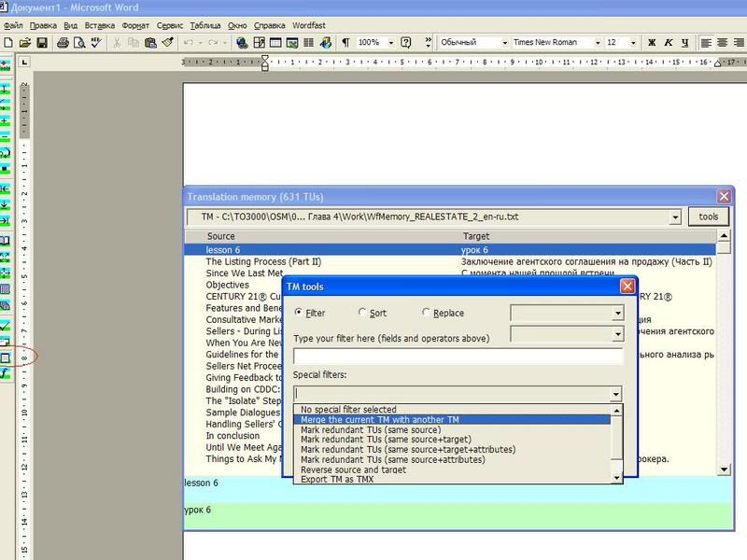Print the document
Screen dimensions: 747x560
[x=63, y=43]
